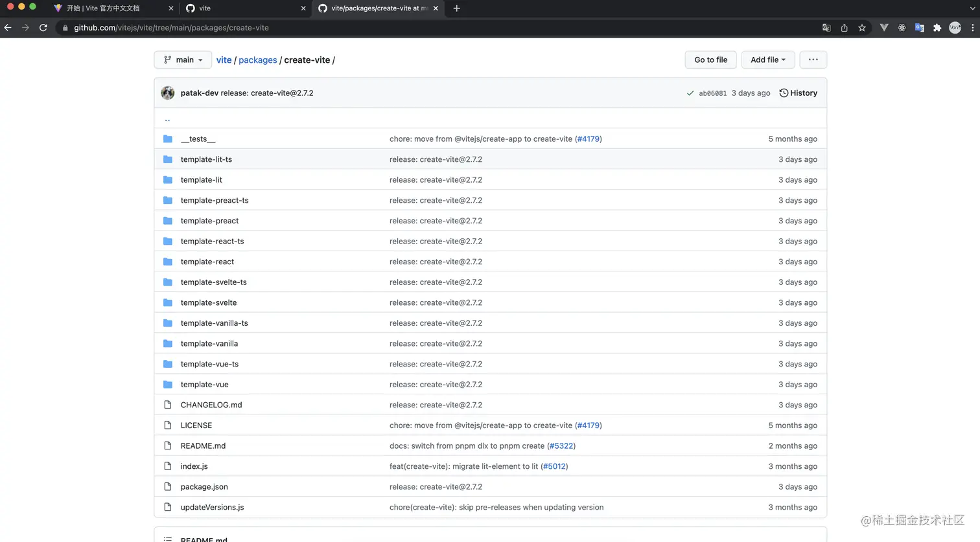
Task: Click the share icon in address bar
Action: point(844,28)
